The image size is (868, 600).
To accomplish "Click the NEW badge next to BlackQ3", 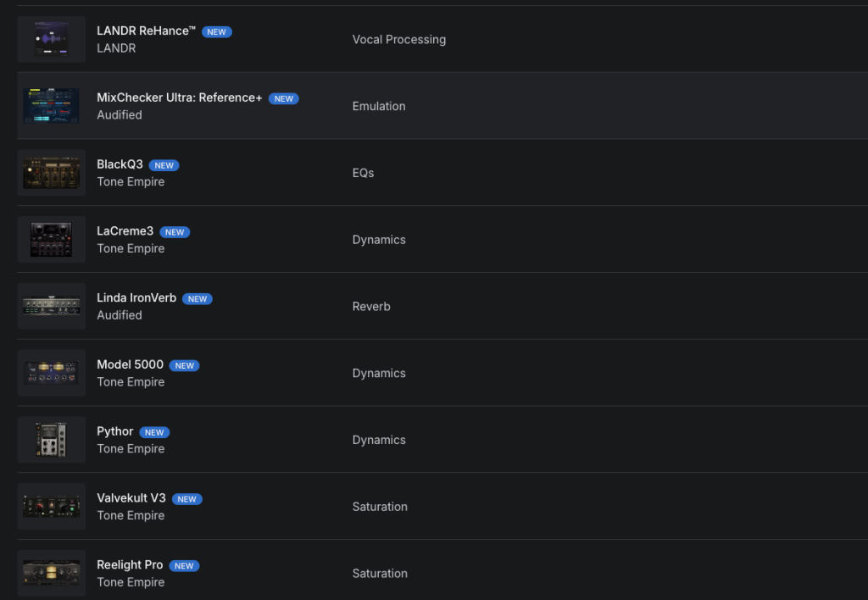I will coord(164,165).
